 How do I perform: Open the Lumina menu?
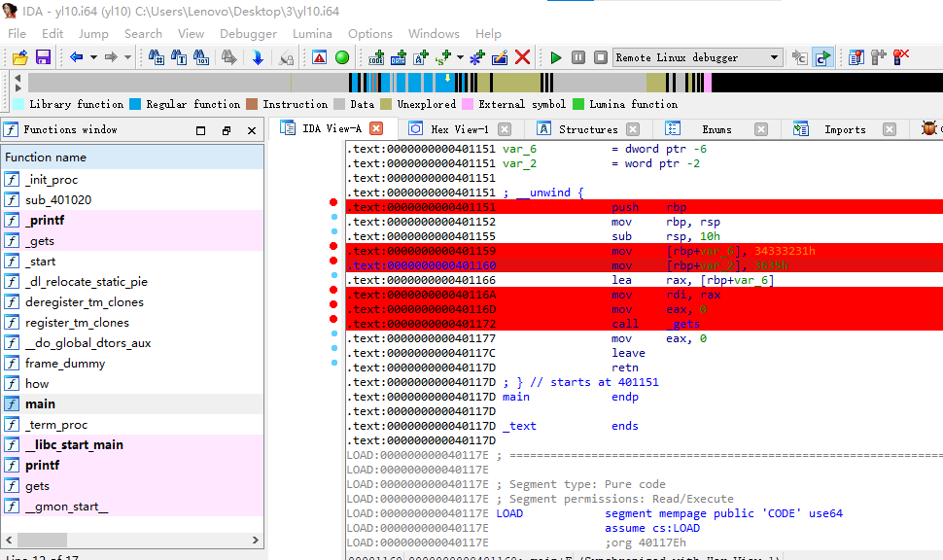coord(312,34)
